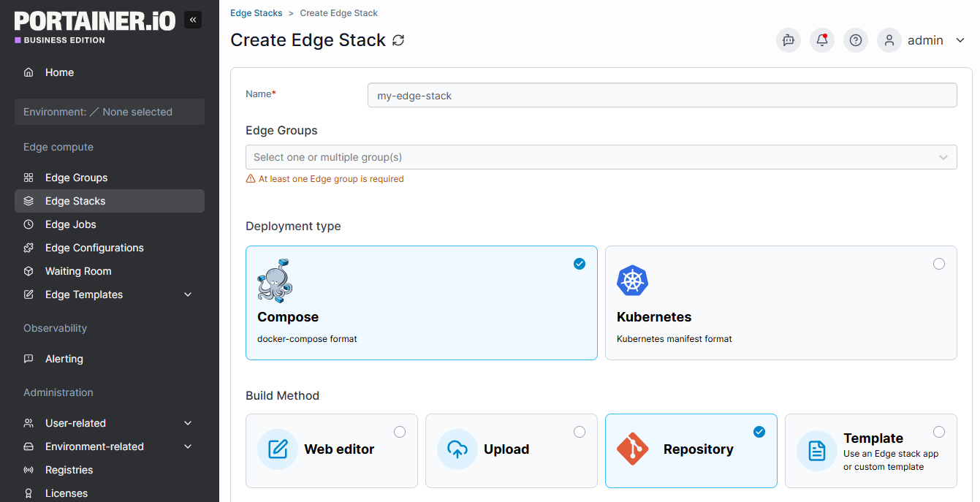Open the Edge Groups selection dropdown
980x502 pixels.
pyautogui.click(x=601, y=157)
